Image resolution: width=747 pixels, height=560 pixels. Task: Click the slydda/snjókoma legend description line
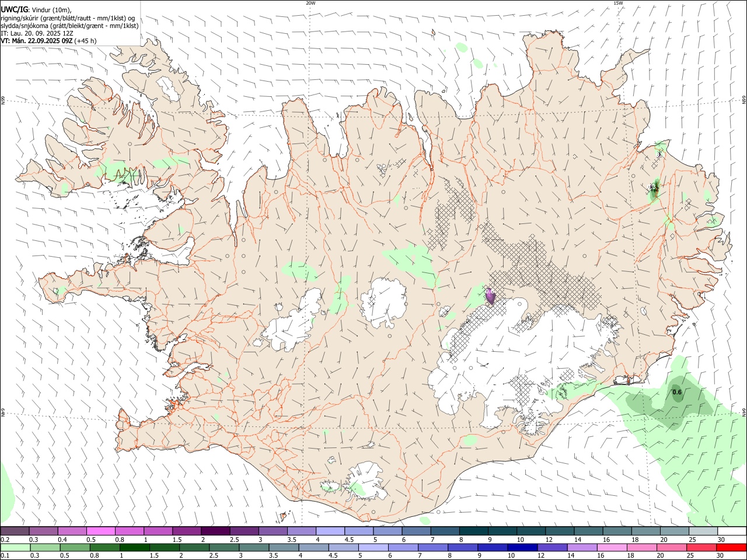click(x=69, y=26)
